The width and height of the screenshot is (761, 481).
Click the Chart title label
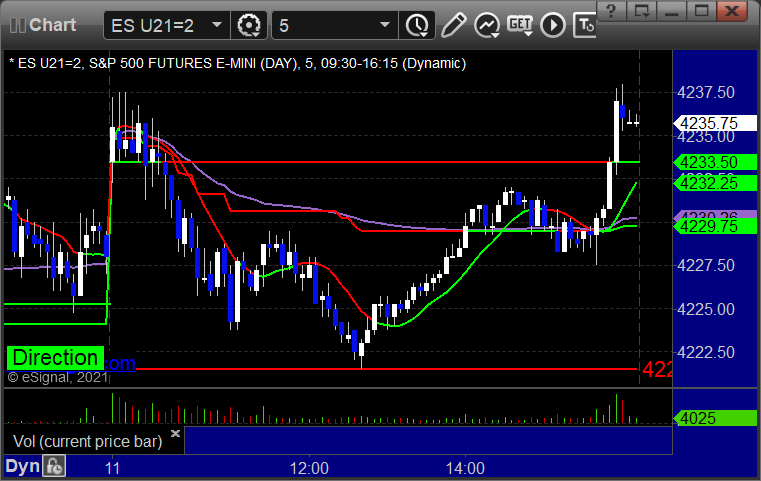(x=52, y=25)
